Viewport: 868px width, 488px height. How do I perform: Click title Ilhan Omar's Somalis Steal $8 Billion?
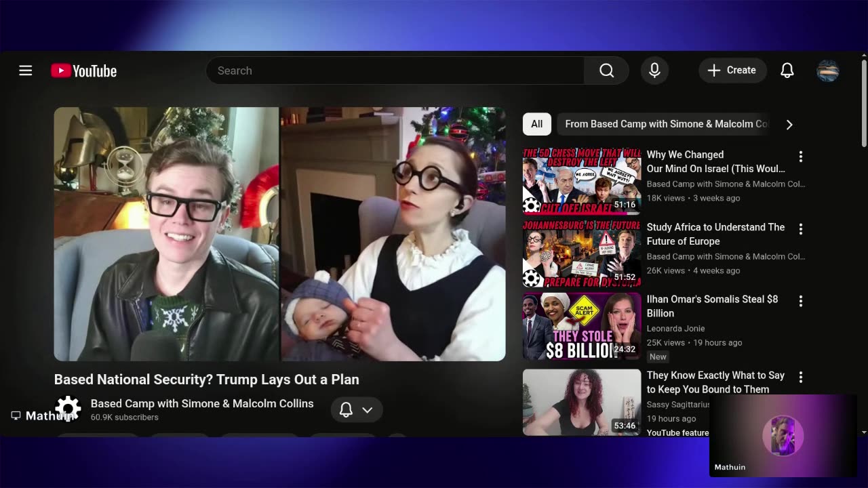(x=712, y=306)
